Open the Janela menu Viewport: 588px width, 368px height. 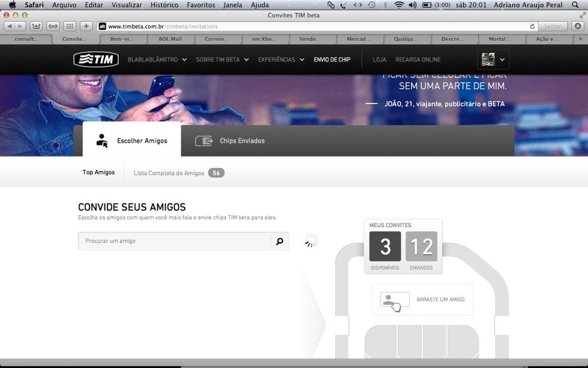234,5
